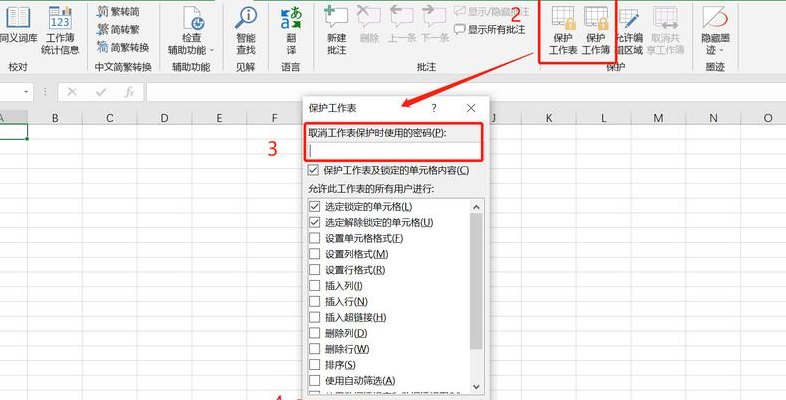Viewport: 786px width, 400px height.
Task: Select column L header
Action: [603, 118]
